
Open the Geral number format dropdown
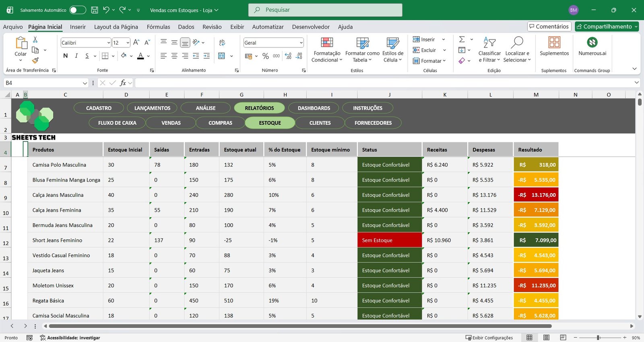pyautogui.click(x=301, y=43)
